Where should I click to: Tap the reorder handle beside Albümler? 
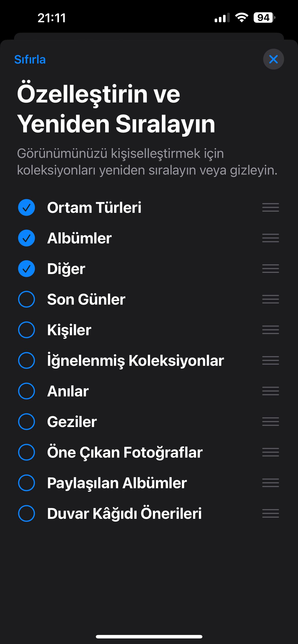tap(270, 238)
